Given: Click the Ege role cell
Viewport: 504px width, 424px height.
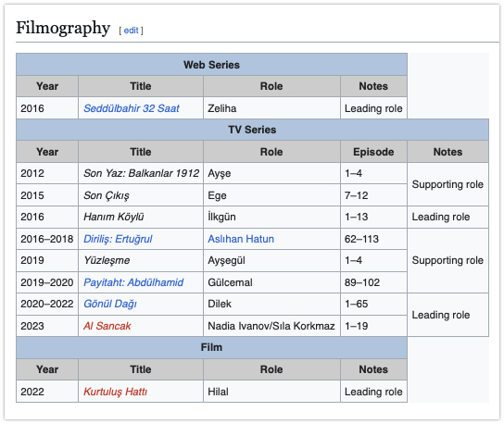Looking at the screenshot, I should (x=271, y=195).
